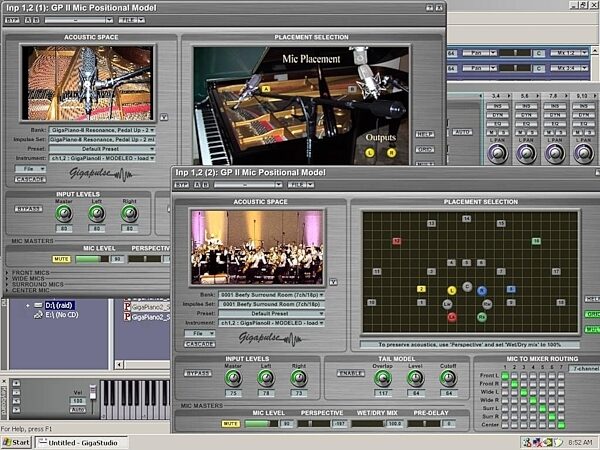The height and width of the screenshot is (450, 600).
Task: Pick the yellow position 2 square on grid
Action: pos(421,289)
